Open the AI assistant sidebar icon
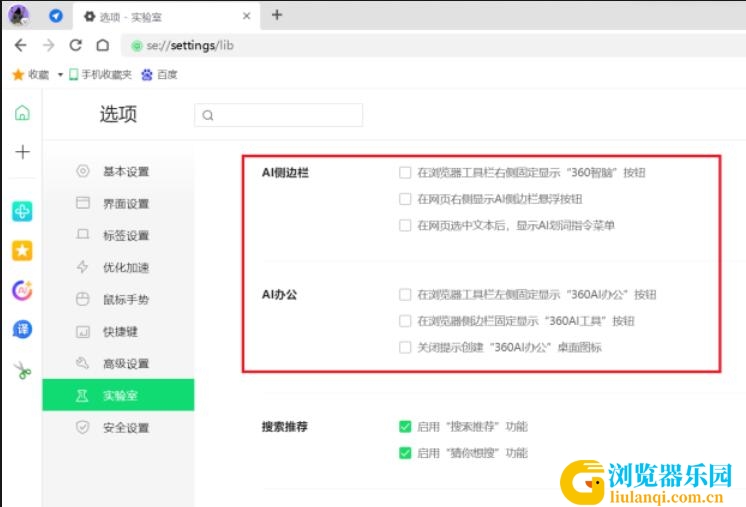This screenshot has width=746, height=507. tap(22, 290)
